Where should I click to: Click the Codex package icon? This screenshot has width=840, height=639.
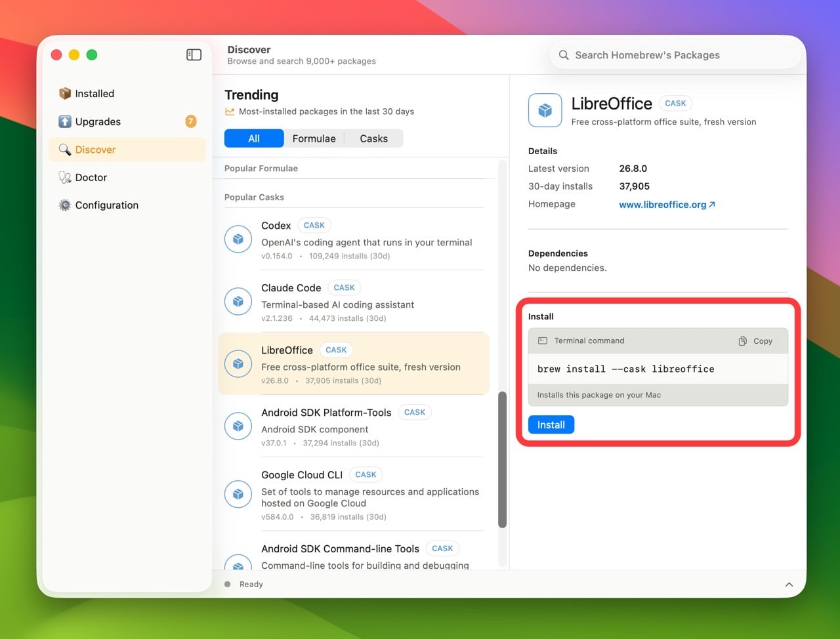238,239
